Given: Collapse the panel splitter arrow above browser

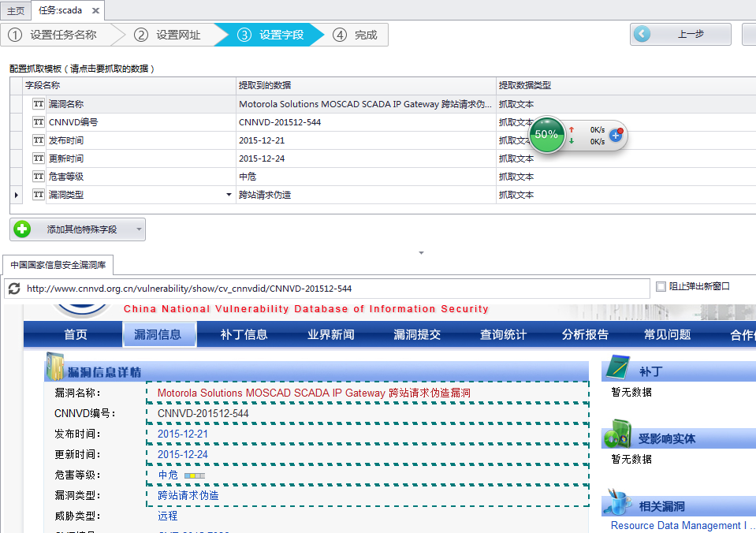Looking at the screenshot, I should point(421,253).
